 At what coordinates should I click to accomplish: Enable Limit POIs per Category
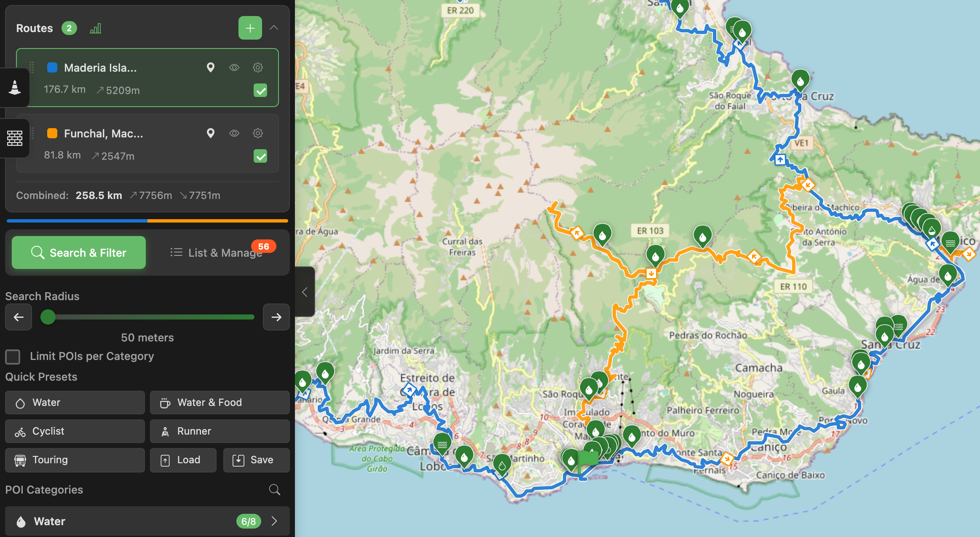13,357
